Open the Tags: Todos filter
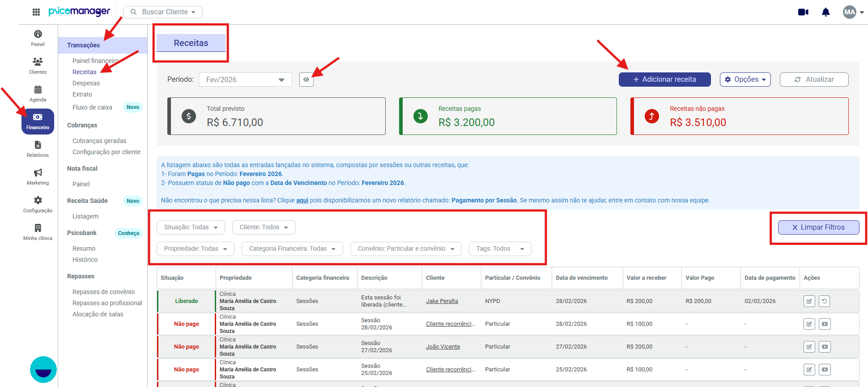The height and width of the screenshot is (387, 868). click(500, 249)
